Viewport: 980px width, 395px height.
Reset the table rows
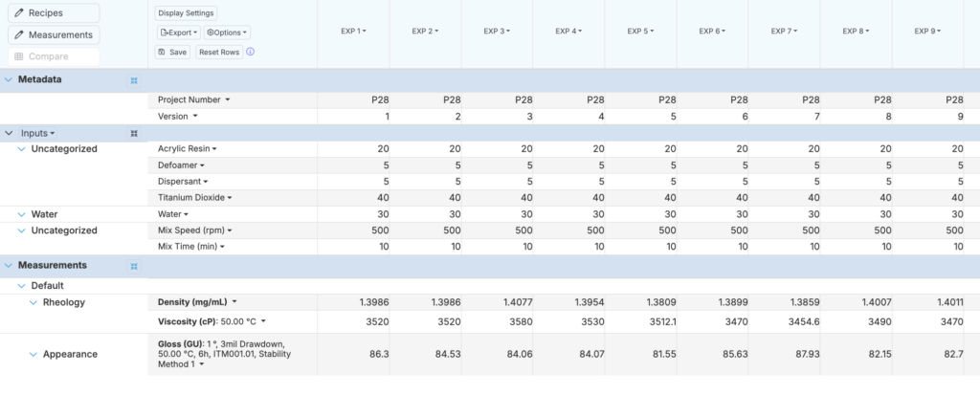pos(219,52)
